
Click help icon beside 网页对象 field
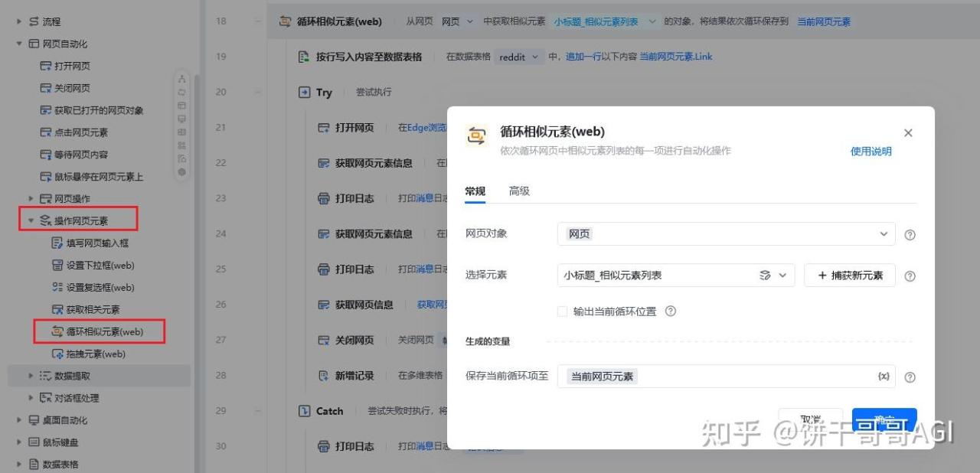(910, 235)
